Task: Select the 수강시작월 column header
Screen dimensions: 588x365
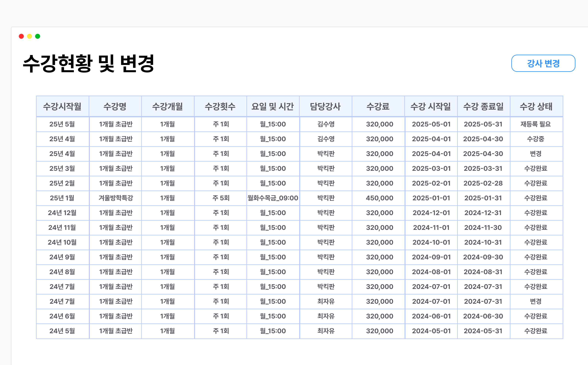Action: 63,106
